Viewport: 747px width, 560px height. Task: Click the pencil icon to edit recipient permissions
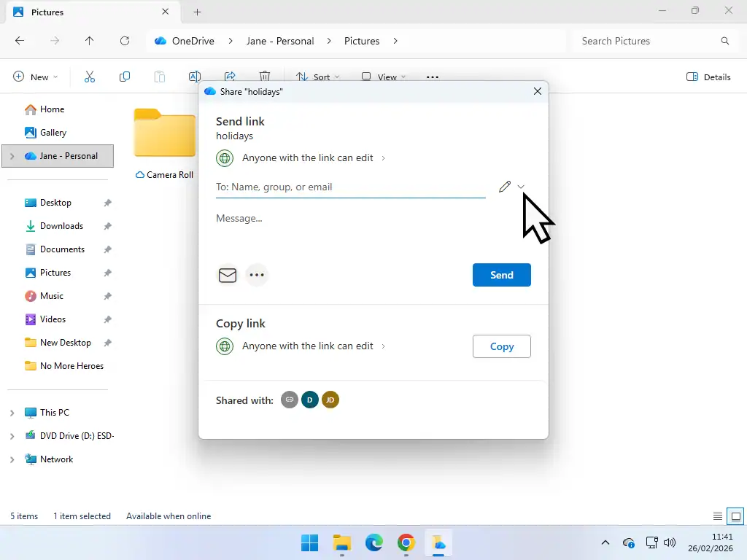click(505, 187)
